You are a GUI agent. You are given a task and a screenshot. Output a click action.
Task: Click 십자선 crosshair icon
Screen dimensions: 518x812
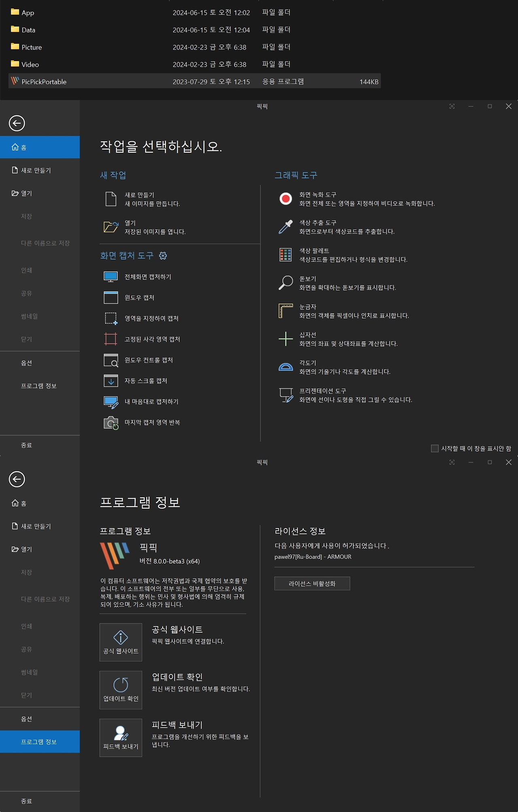(x=286, y=339)
